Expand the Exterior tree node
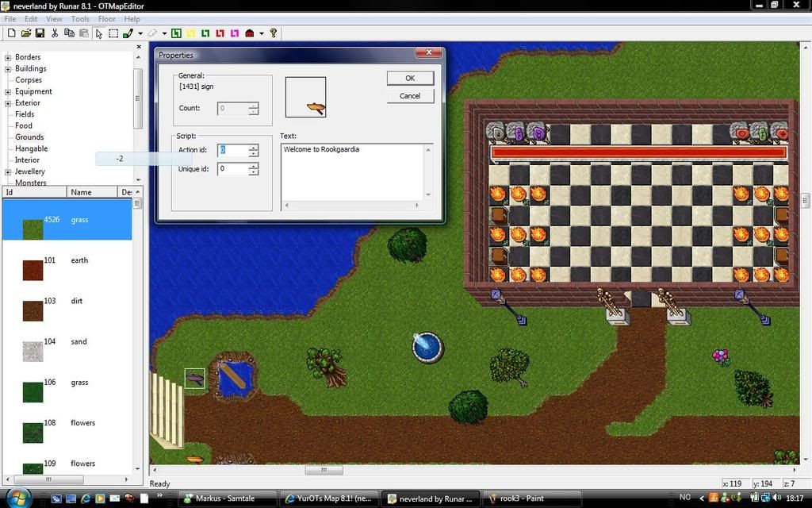812x508 pixels. [8, 103]
